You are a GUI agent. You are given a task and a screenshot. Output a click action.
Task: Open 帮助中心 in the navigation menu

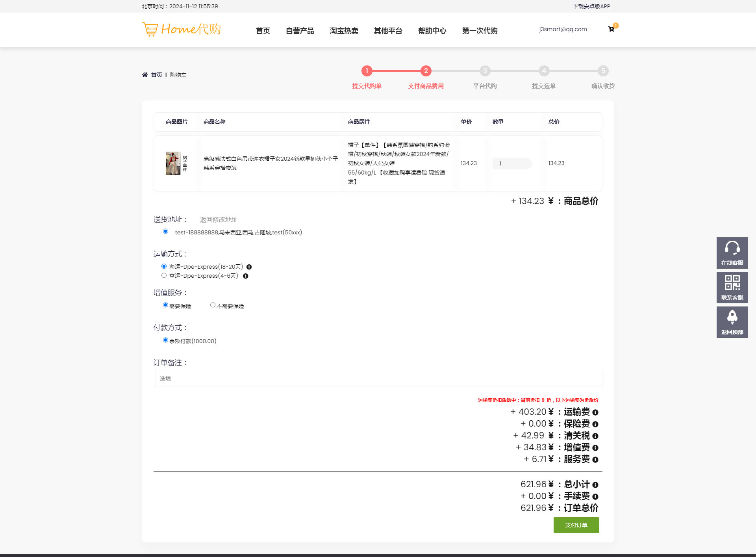coord(432,31)
